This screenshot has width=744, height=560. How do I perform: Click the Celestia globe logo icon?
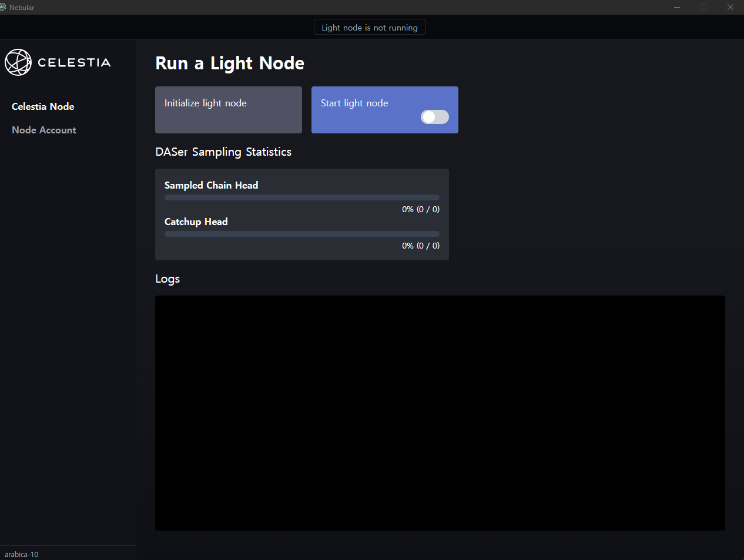[18, 62]
